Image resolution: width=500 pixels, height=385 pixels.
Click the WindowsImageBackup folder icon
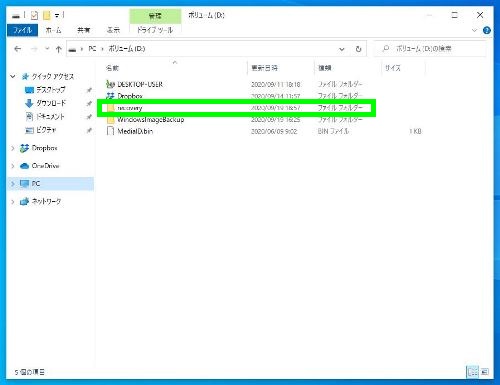(x=111, y=120)
